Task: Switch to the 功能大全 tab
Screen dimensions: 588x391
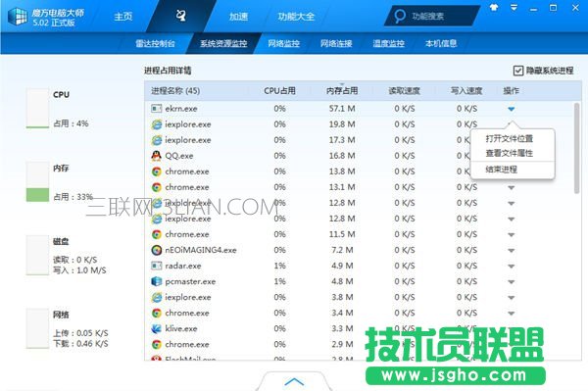Action: 296,17
